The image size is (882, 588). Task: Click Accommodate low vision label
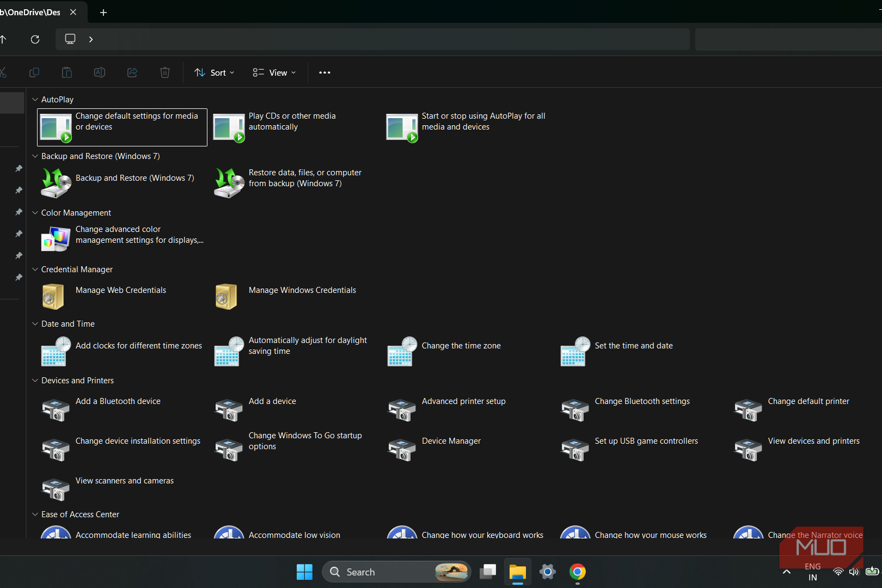click(x=295, y=535)
